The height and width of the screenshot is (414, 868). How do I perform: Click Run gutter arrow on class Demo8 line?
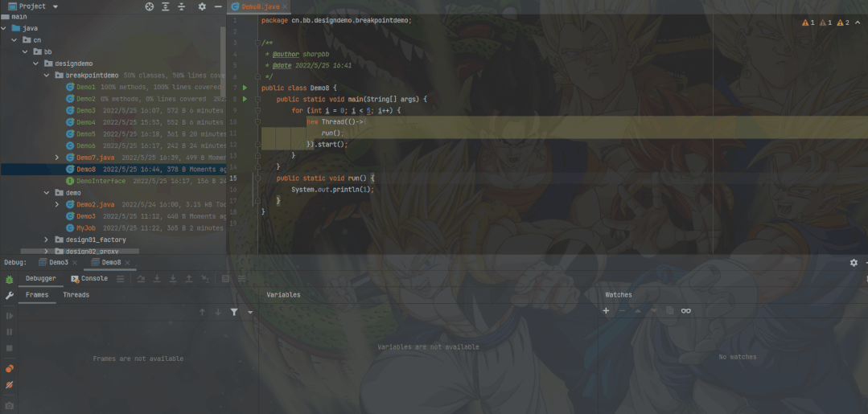click(245, 88)
